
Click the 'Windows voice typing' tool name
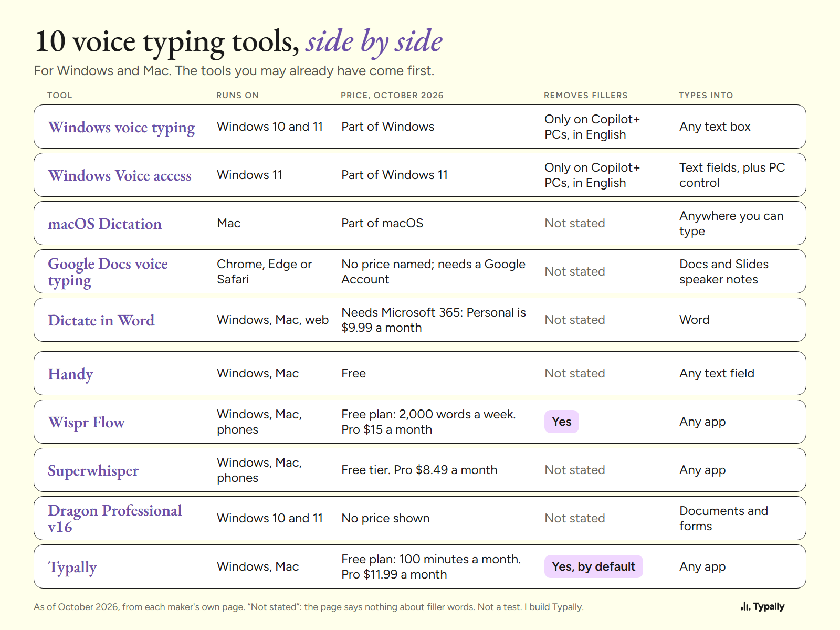(121, 128)
